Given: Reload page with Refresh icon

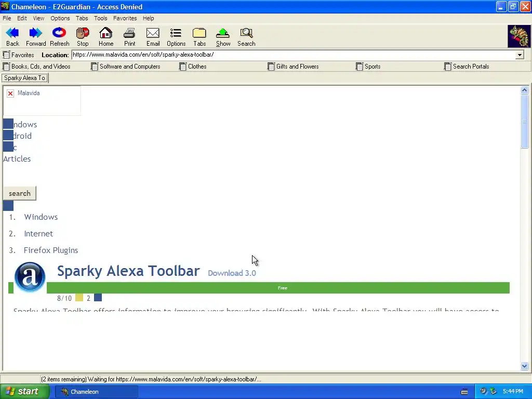Looking at the screenshot, I should 59,37.
